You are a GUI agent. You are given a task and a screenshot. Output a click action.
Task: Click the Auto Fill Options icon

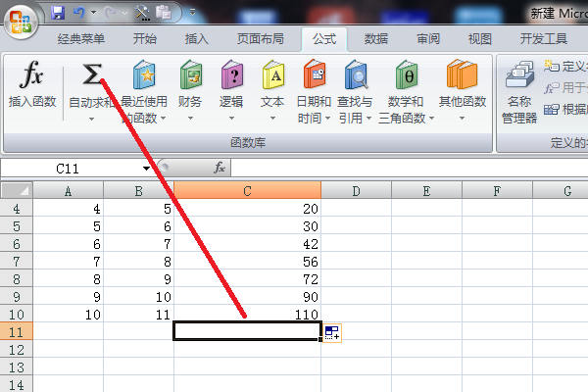[332, 333]
